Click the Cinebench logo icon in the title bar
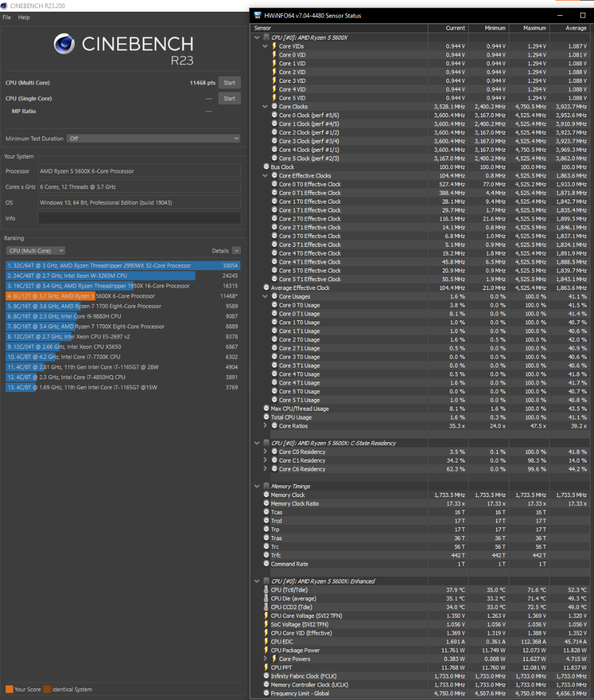The width and height of the screenshot is (594, 700). tap(5, 5)
